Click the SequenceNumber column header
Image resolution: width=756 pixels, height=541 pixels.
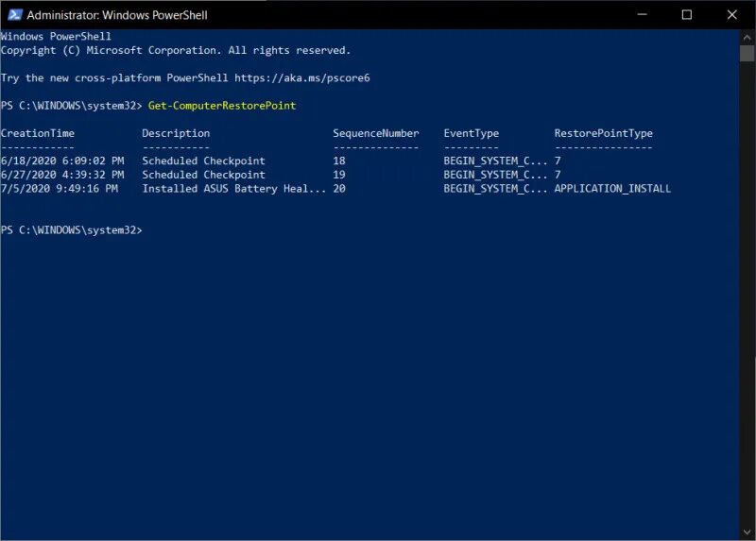tap(375, 133)
